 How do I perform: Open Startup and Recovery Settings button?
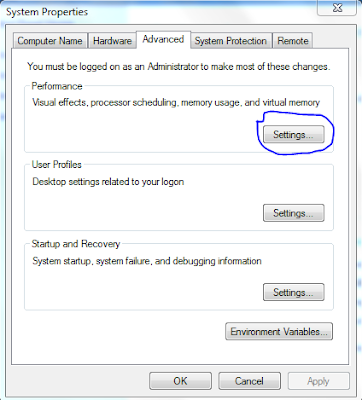point(294,292)
